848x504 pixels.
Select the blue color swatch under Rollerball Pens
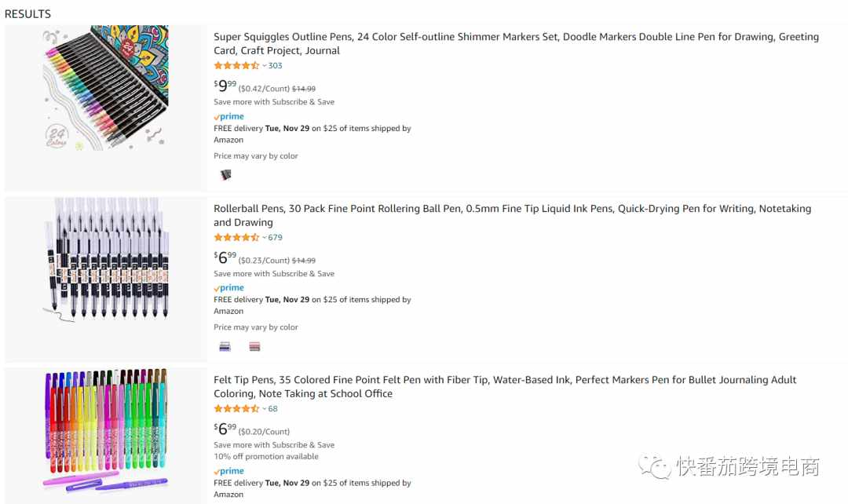[225, 347]
